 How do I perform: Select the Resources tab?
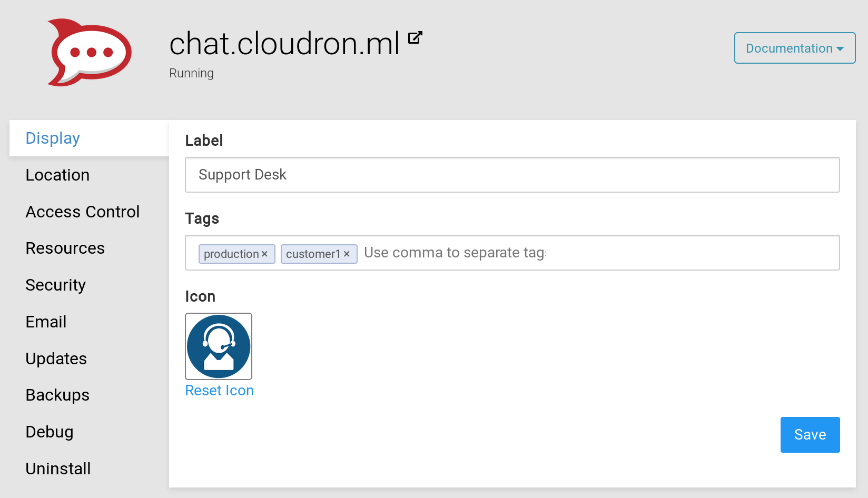(65, 248)
